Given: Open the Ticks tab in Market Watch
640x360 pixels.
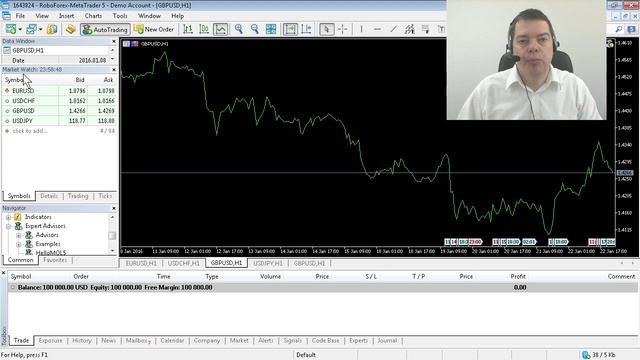Looking at the screenshot, I should [x=105, y=196].
